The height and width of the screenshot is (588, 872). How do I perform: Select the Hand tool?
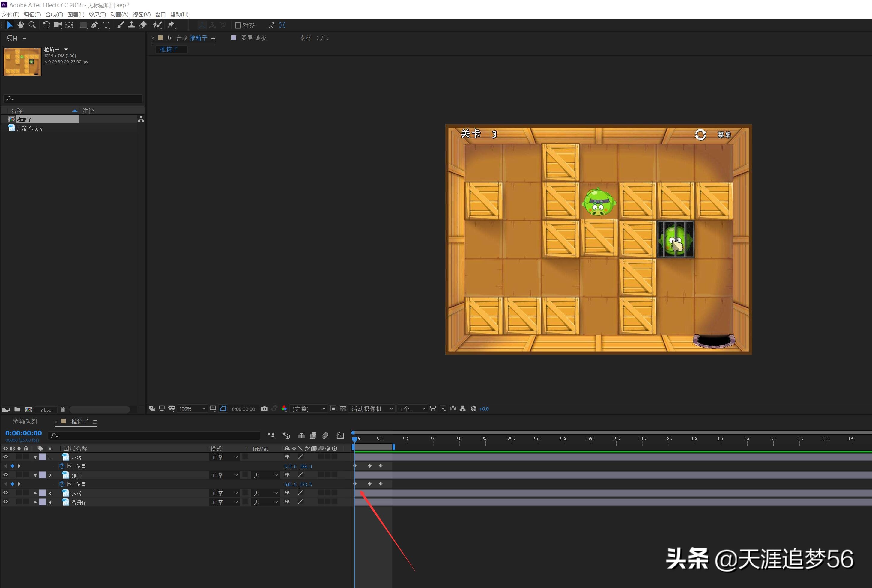[x=21, y=25]
